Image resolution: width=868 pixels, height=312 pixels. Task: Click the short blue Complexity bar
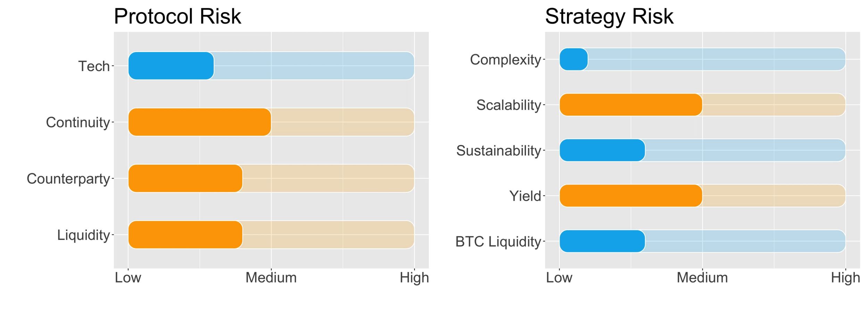[574, 59]
